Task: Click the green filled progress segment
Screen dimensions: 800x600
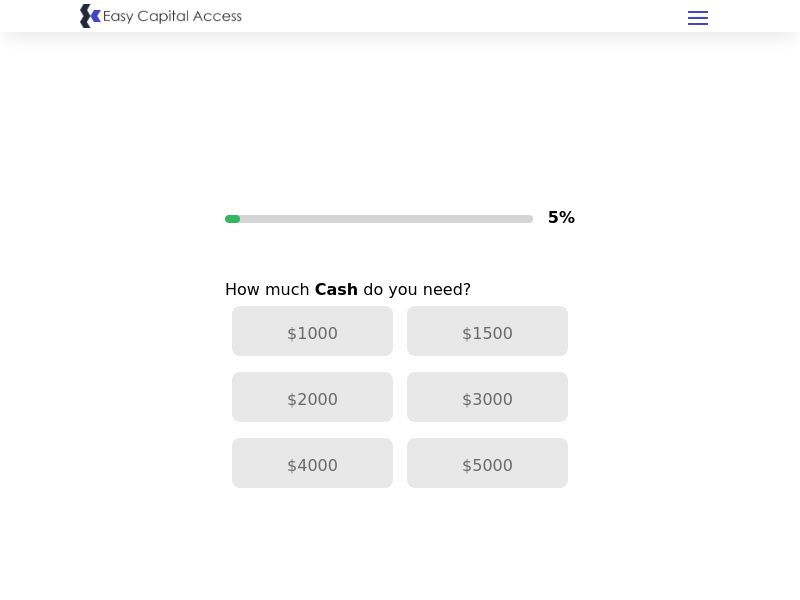Action: 232,219
